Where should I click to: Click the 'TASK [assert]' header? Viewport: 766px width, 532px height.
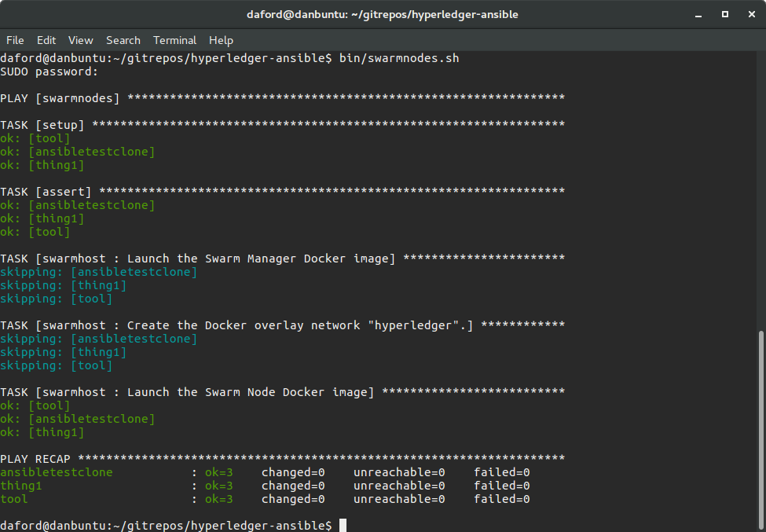coord(282,192)
